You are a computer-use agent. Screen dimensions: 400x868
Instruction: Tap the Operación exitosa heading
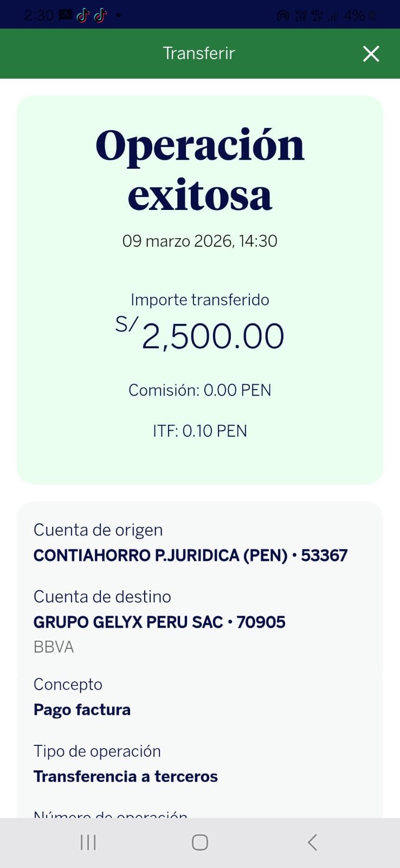[200, 169]
